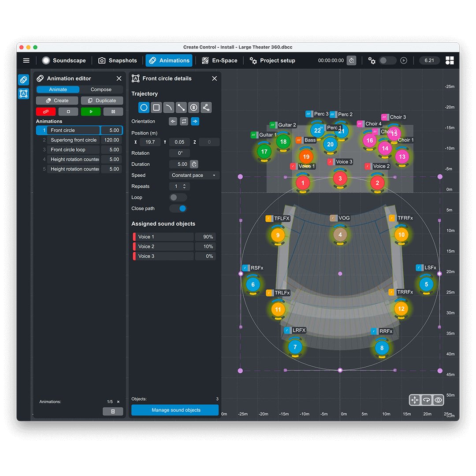Screen dimensions: 476x476
Task: Click the stop animation button
Action: click(68, 112)
